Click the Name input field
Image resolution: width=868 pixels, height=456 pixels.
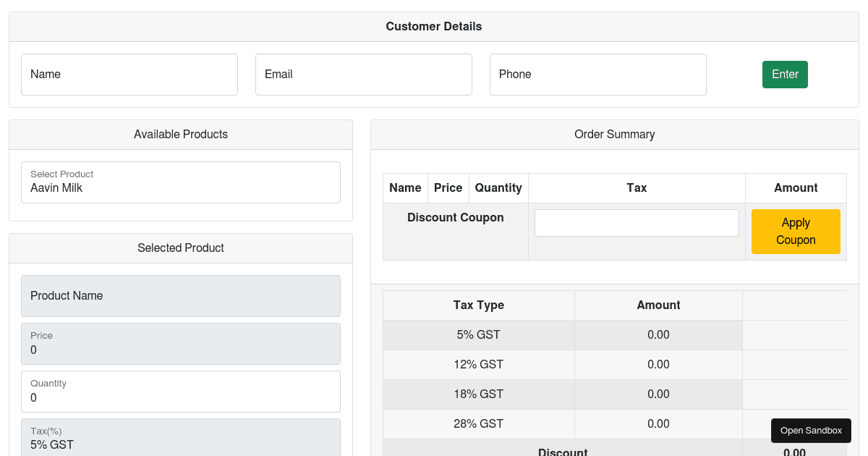[x=129, y=74]
